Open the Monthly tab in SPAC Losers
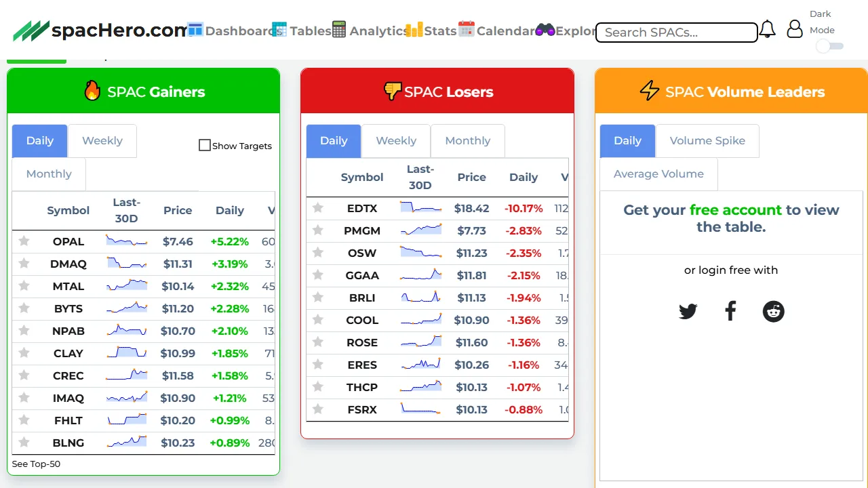 coord(467,140)
